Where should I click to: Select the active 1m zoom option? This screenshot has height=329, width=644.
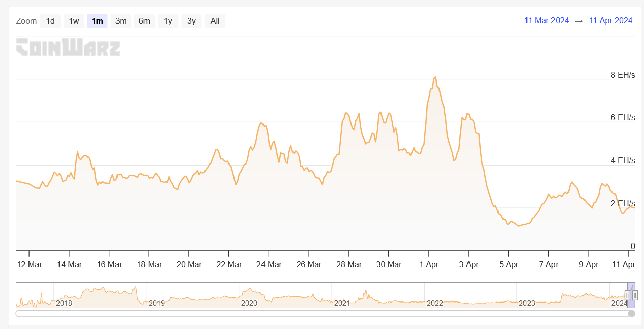pyautogui.click(x=97, y=21)
